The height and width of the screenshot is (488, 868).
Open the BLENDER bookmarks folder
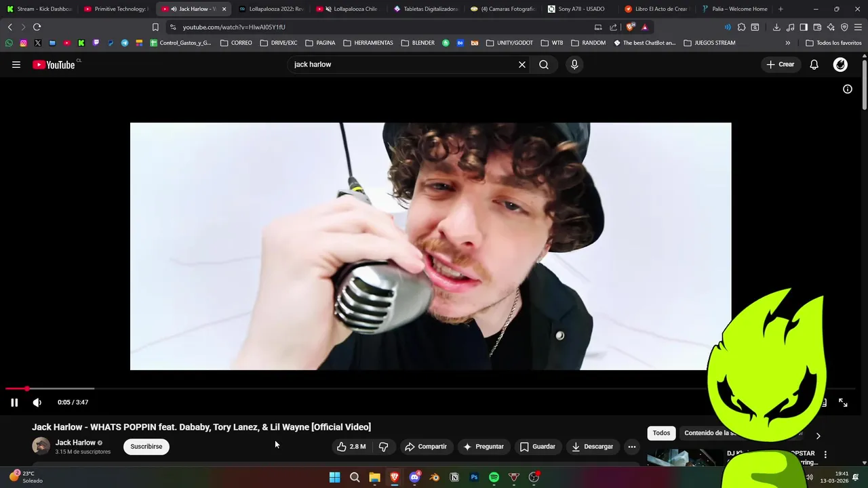(418, 43)
